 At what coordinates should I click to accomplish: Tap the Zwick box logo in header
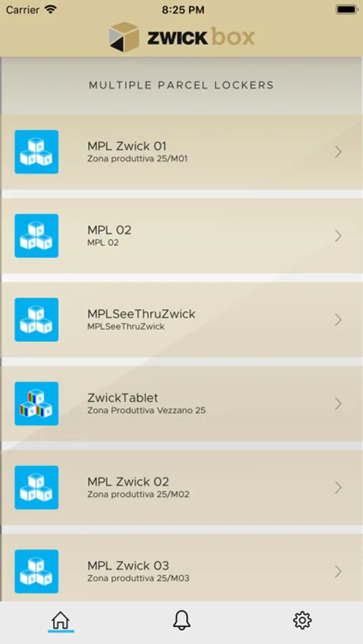pyautogui.click(x=182, y=37)
